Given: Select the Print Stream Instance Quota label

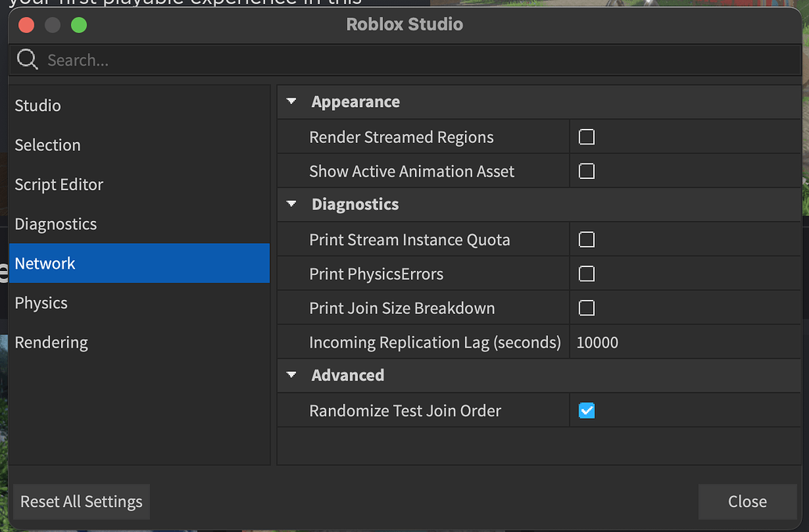Looking at the screenshot, I should point(410,240).
